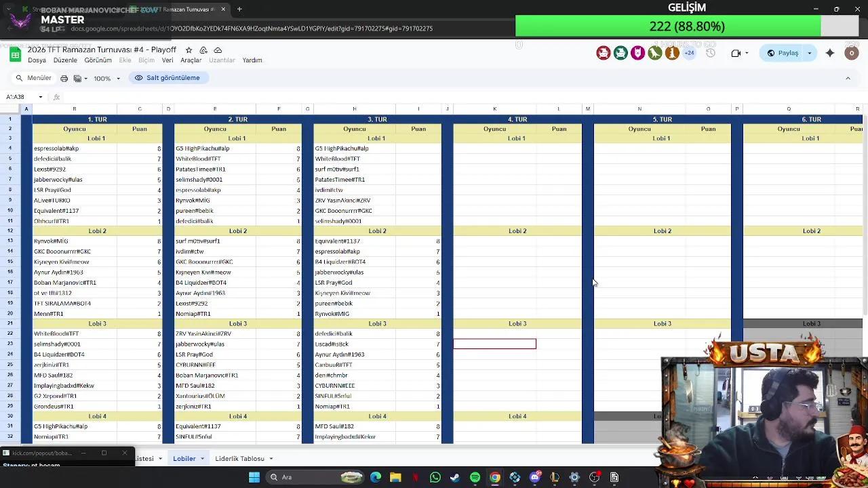This screenshot has height=488, width=868.
Task: Click the +24 viewers avatar badge
Action: (x=689, y=53)
